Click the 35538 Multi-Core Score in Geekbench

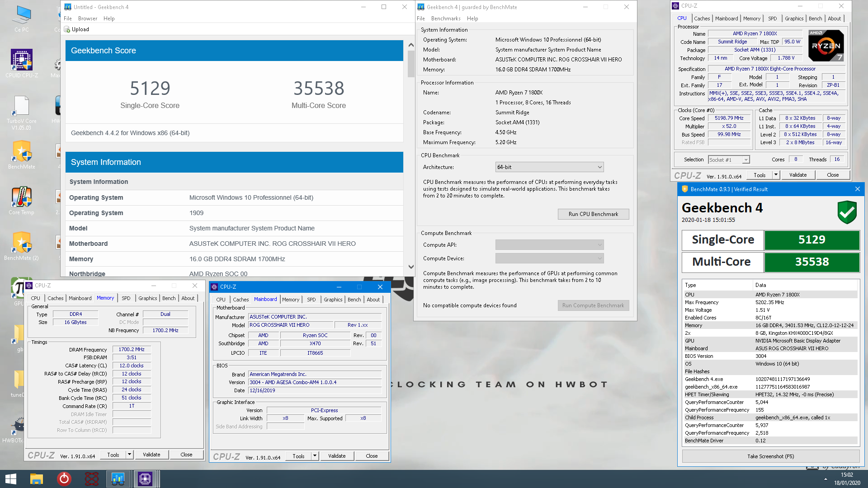pyautogui.click(x=319, y=88)
